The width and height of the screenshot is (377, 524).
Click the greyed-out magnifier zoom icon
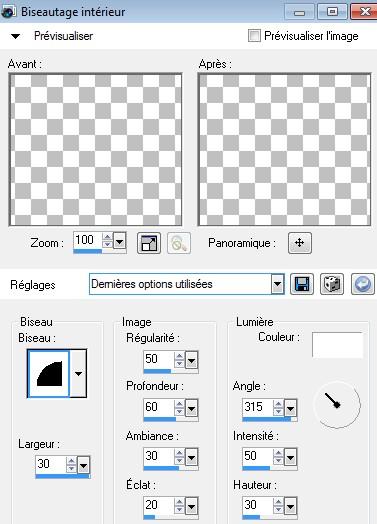179,243
